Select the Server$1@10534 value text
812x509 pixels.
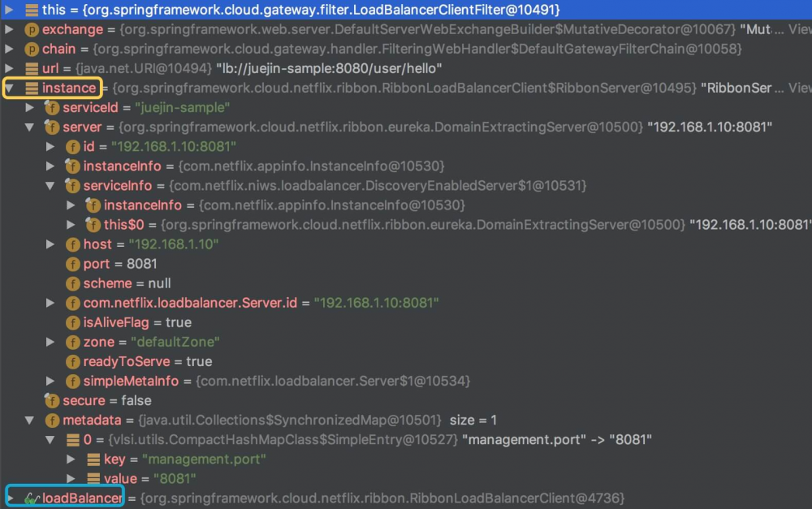pos(333,381)
